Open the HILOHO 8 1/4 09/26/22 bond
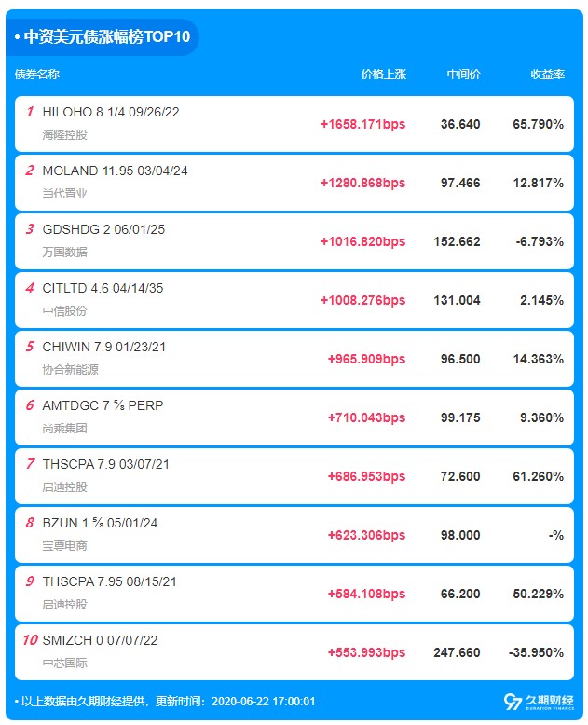The width and height of the screenshot is (588, 725). pyautogui.click(x=111, y=112)
